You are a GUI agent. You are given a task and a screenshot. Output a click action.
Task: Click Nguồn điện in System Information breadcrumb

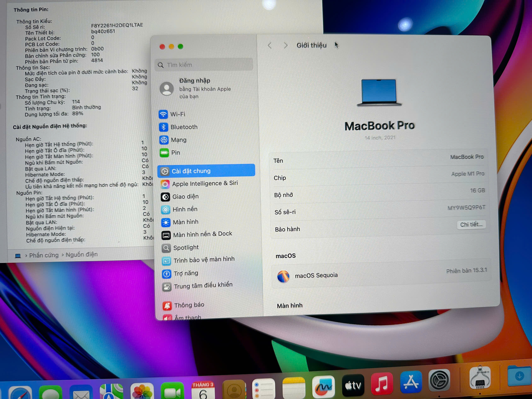coord(82,254)
